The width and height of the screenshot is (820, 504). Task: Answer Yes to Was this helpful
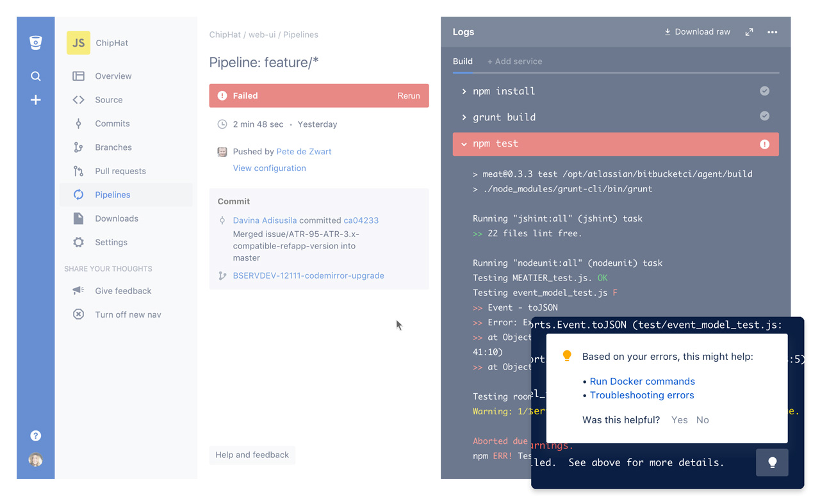pos(680,420)
